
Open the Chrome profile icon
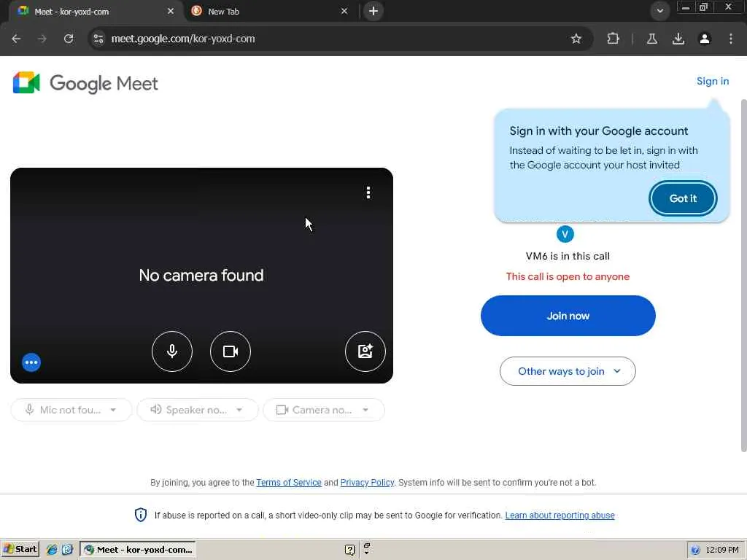point(705,39)
